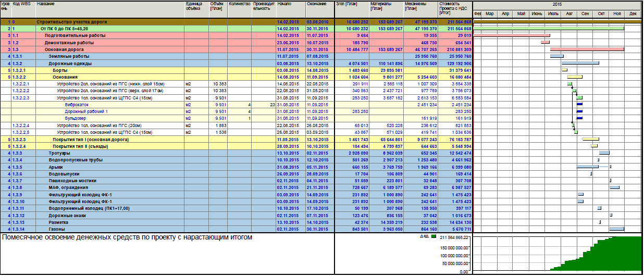Click the Gantt bar for Газоны
The width and height of the screenshot is (644, 277).
coord(617,229)
